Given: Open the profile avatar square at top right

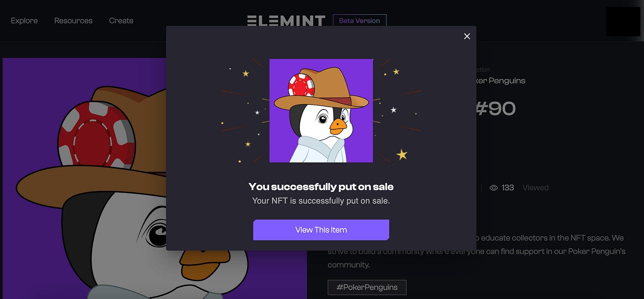Looking at the screenshot, I should click(x=623, y=22).
